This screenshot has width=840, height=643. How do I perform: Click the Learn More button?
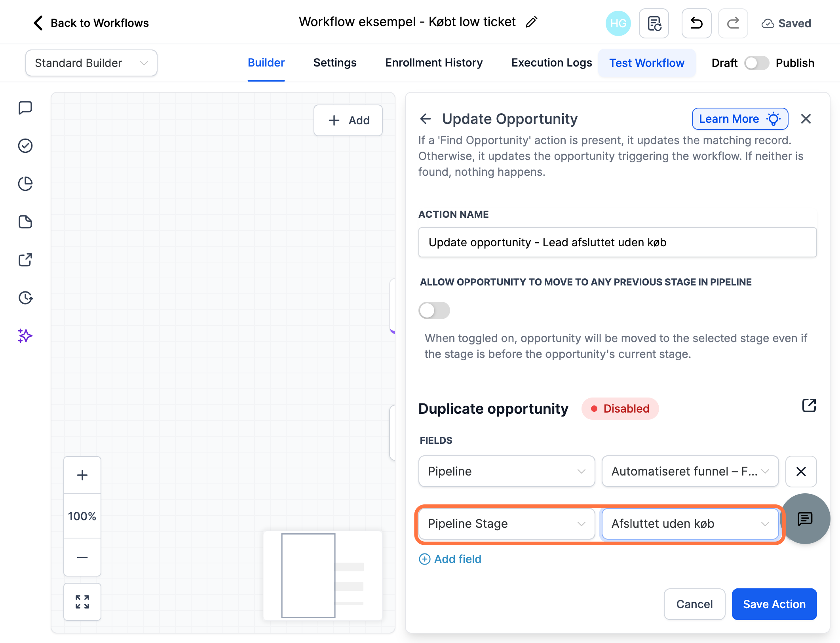pos(739,119)
